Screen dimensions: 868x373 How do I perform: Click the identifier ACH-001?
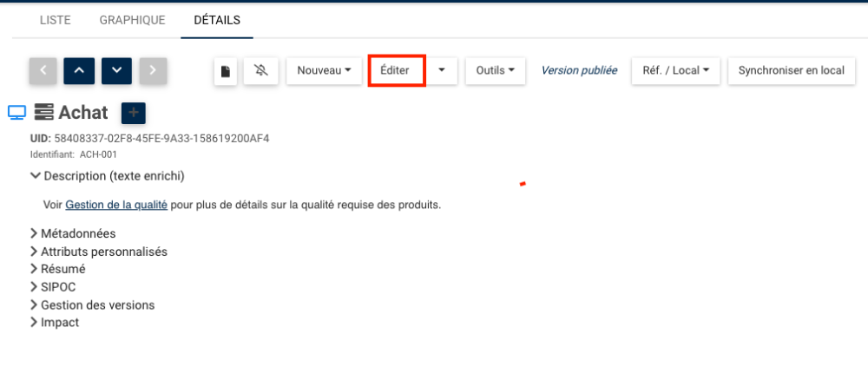(x=98, y=155)
